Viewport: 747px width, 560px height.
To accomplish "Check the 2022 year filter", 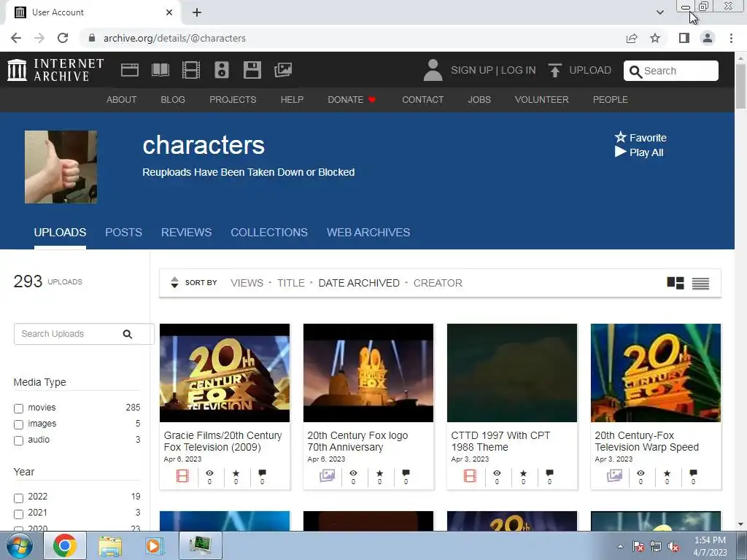I will (18, 497).
